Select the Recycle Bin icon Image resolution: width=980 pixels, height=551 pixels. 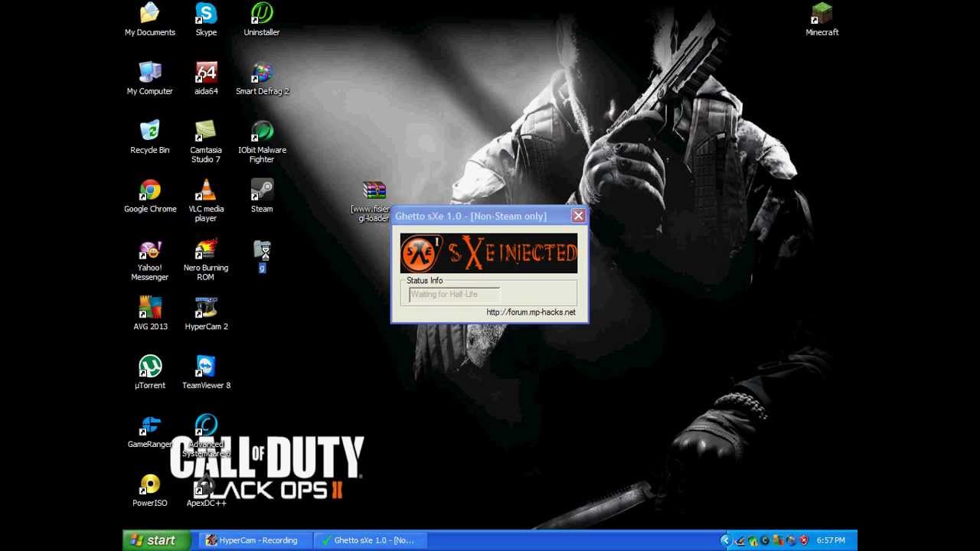[150, 137]
